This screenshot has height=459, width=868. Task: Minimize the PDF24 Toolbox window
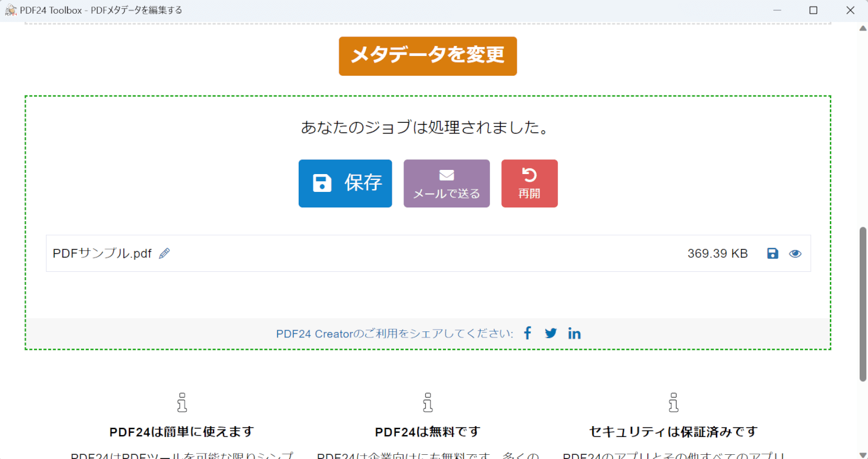[776, 10]
